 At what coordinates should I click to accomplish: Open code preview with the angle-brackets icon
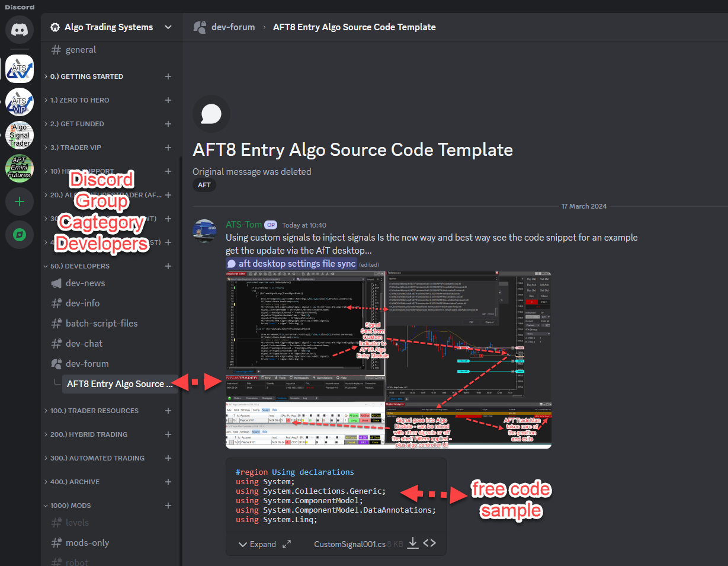pyautogui.click(x=429, y=543)
